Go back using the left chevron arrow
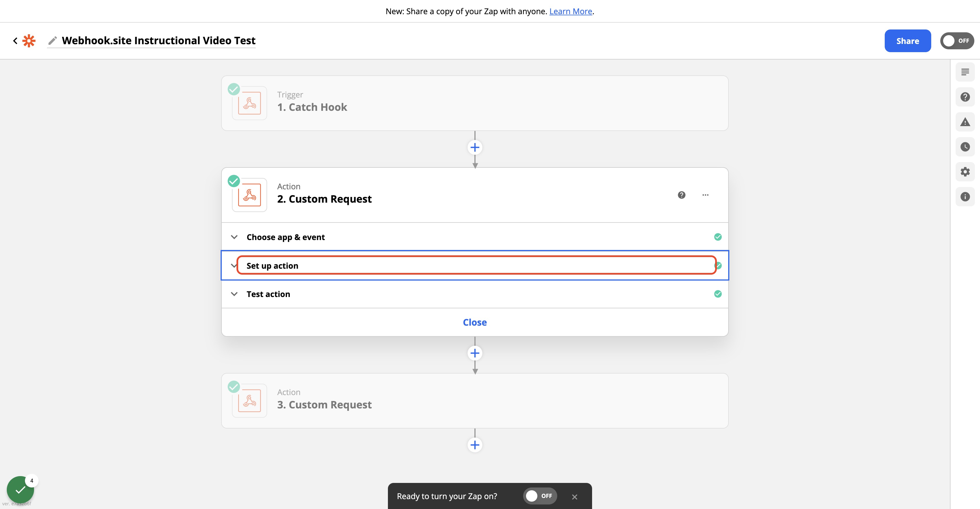 15,41
